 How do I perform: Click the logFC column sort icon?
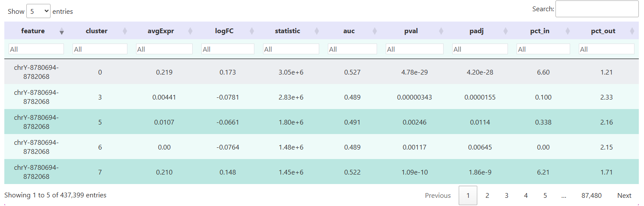[x=252, y=31]
